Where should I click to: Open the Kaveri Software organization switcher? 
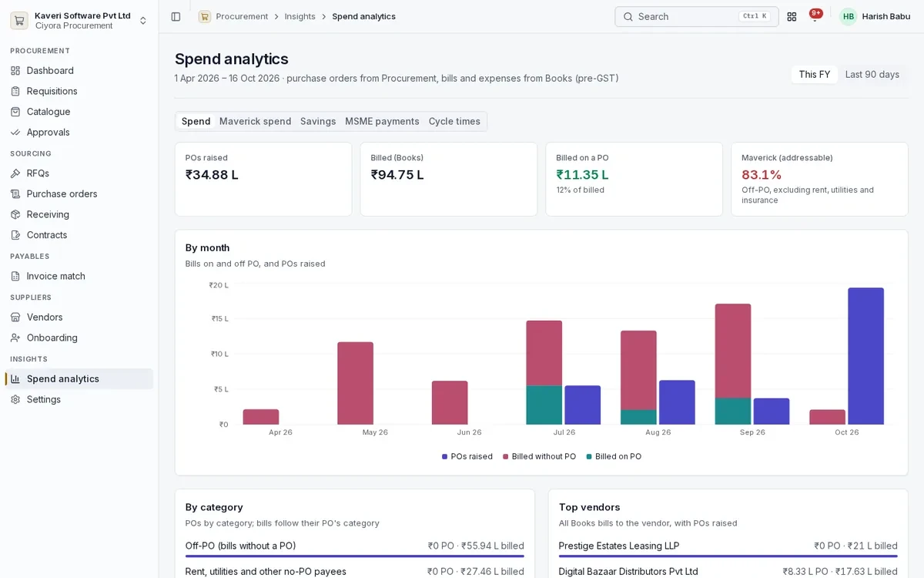[79, 21]
